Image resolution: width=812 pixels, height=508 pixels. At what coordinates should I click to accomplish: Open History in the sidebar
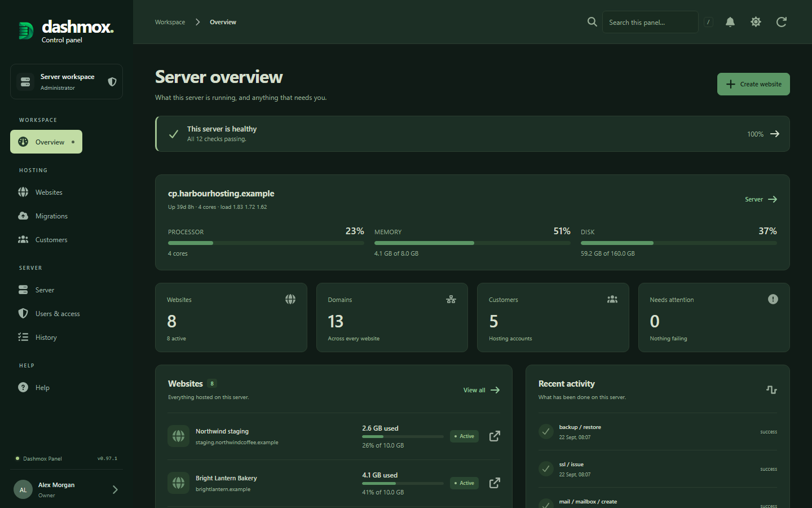[67, 338]
